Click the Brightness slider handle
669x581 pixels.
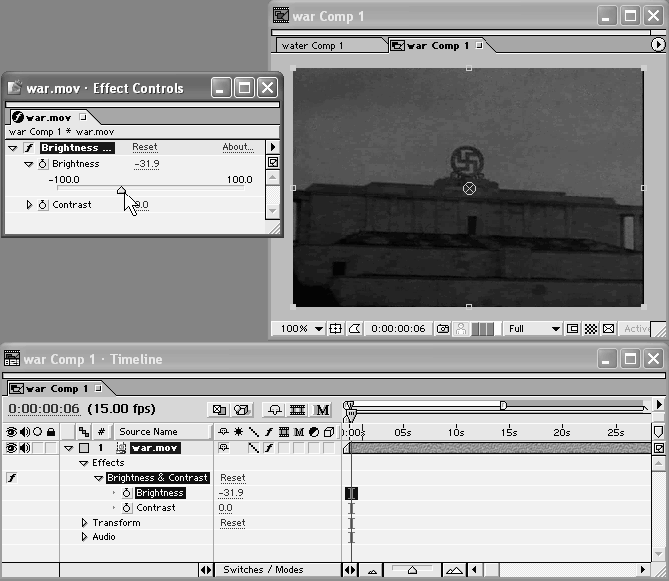121,189
